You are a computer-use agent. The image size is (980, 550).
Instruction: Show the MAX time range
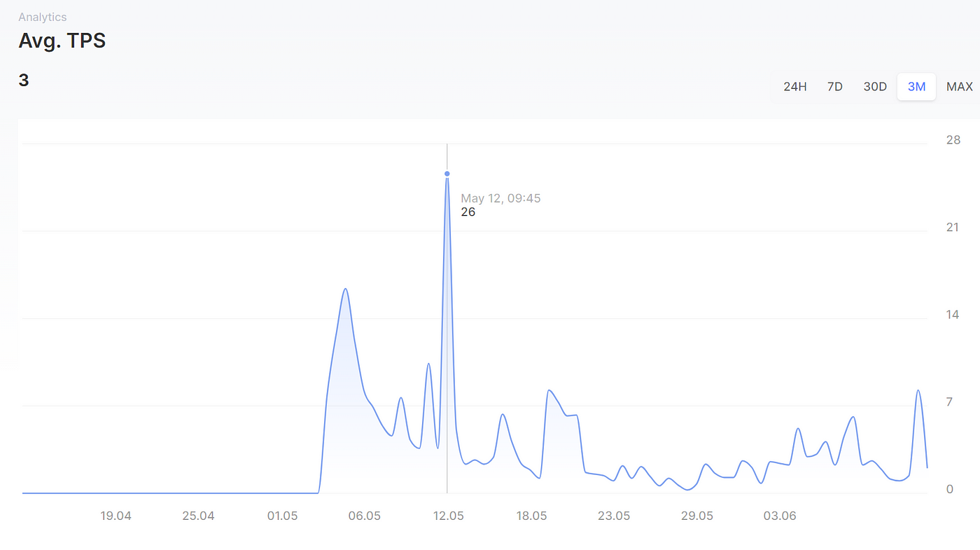[x=959, y=87]
